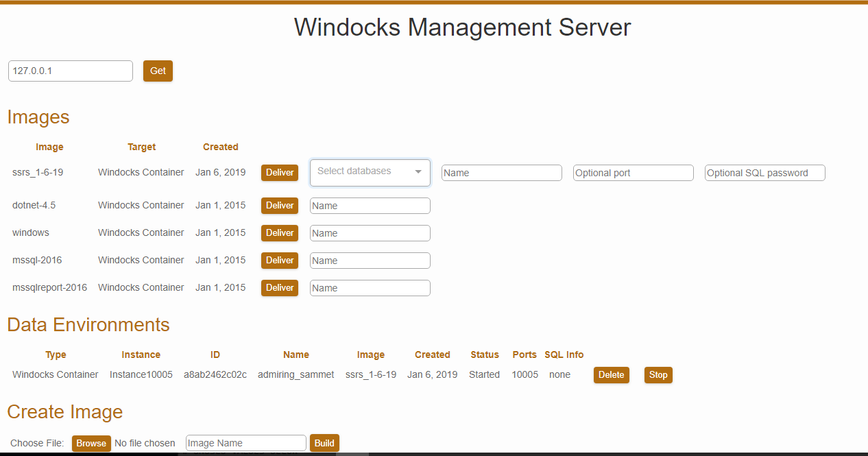Image resolution: width=868 pixels, height=456 pixels.
Task: Deliver the dotnet-4.5 image
Action: [280, 205]
